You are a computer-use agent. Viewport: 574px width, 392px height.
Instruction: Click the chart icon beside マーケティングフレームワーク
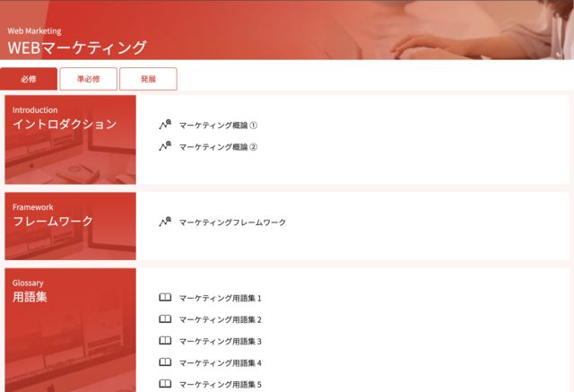pyautogui.click(x=165, y=222)
